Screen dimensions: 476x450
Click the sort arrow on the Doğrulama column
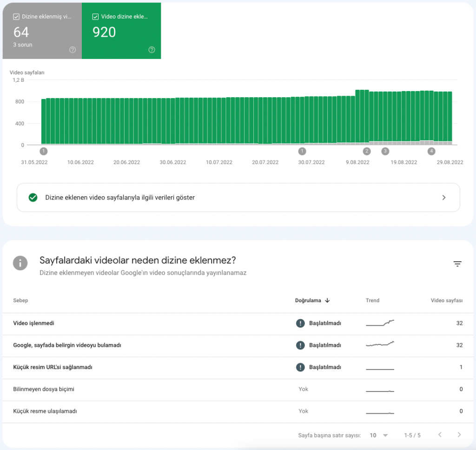coord(328,300)
